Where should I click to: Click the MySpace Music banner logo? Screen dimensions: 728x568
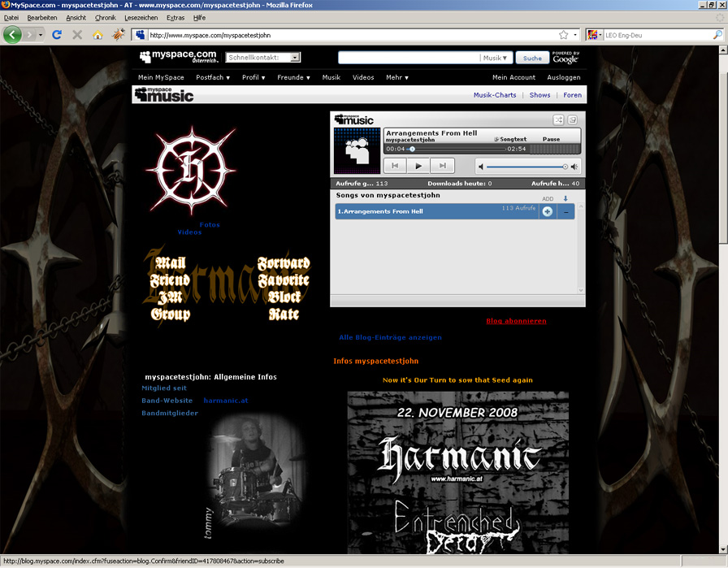point(164,95)
